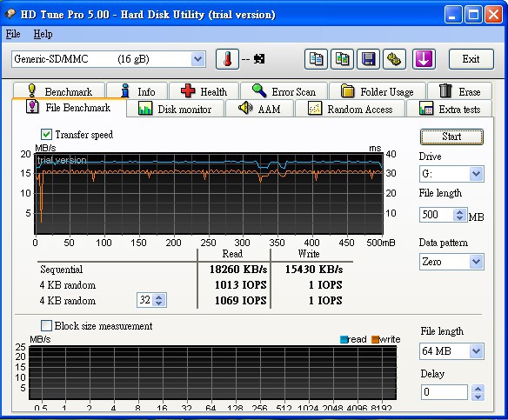Click the Delay value input field
Viewport: 508px width, 420px height.
(x=444, y=392)
